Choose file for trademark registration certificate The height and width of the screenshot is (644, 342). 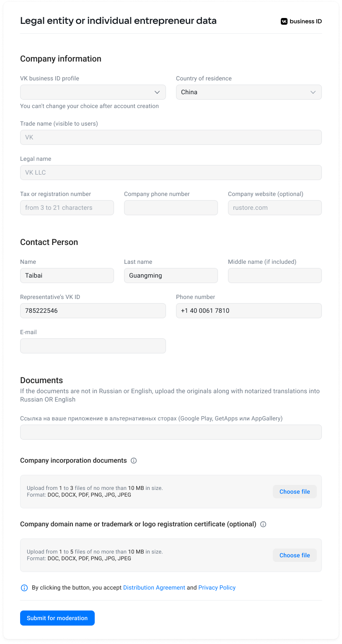click(295, 555)
